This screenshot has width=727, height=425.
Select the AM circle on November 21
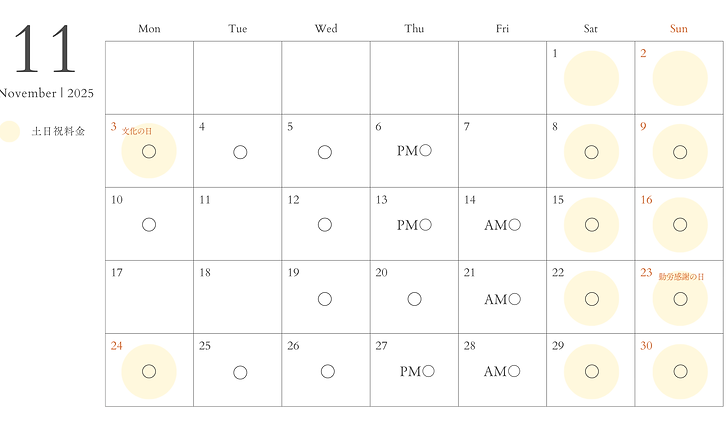tap(514, 299)
